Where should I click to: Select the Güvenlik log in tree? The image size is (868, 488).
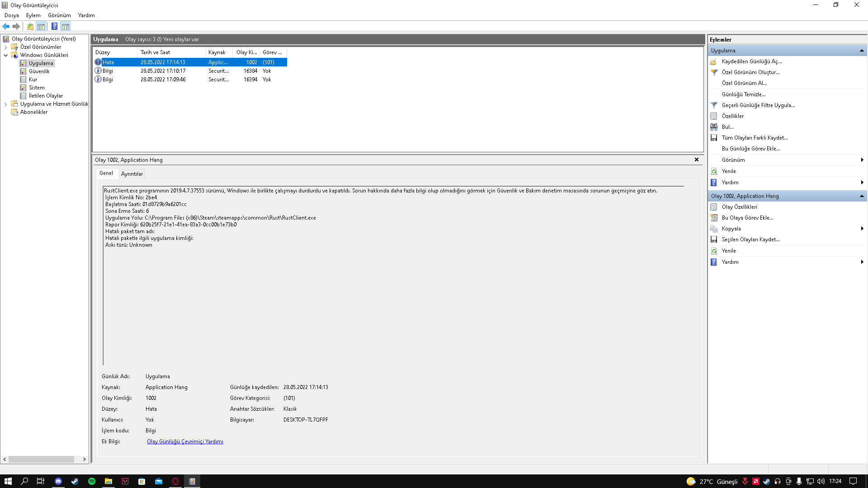pyautogui.click(x=39, y=71)
